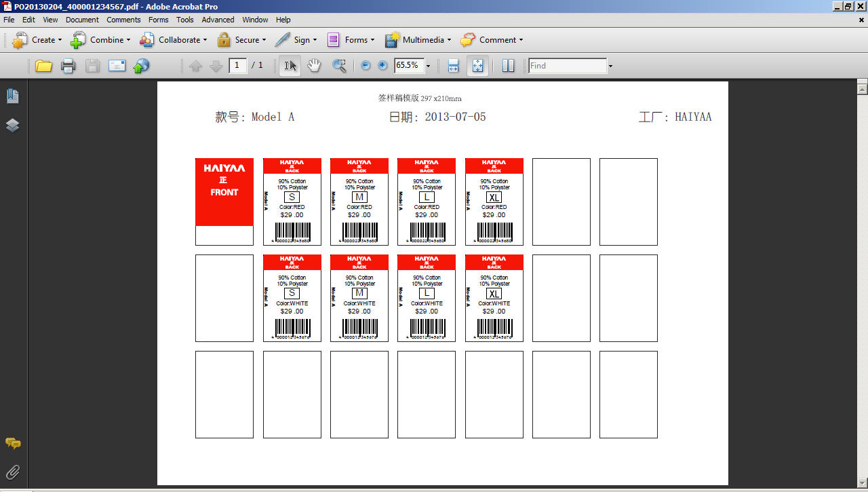
Task: Open the Help menu
Action: [x=283, y=20]
